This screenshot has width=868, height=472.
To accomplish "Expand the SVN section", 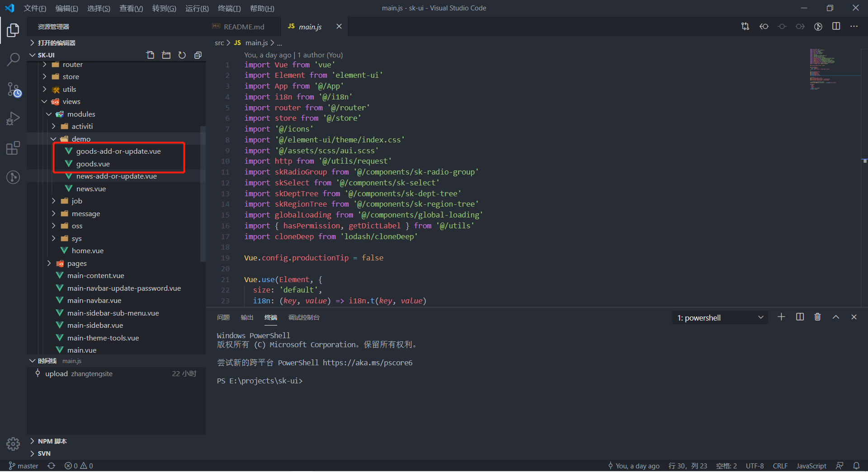I will (117, 453).
